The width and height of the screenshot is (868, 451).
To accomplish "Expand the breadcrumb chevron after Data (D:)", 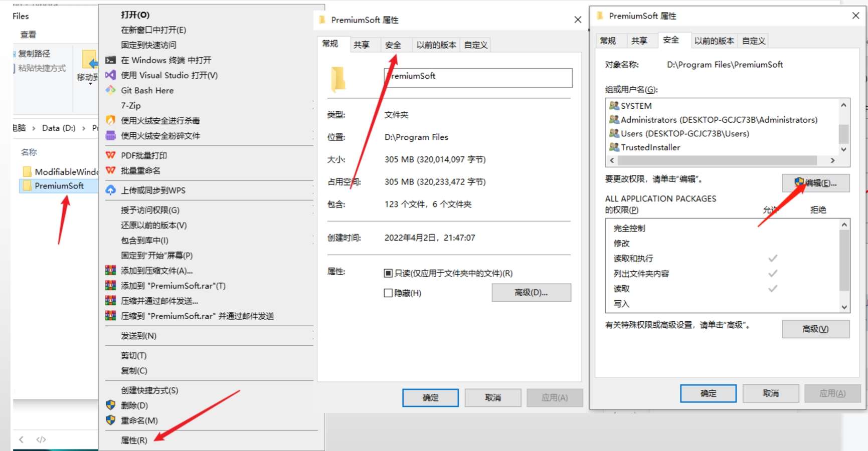I will (x=84, y=128).
